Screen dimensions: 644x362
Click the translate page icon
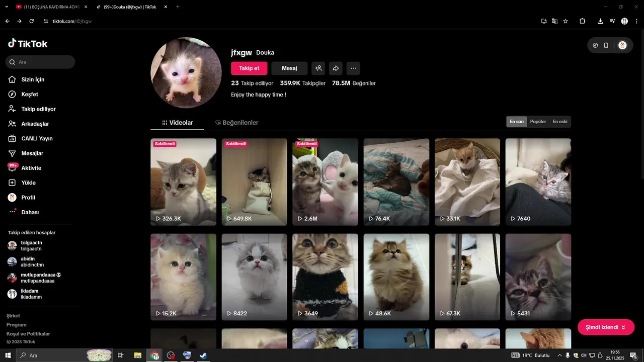(x=554, y=21)
